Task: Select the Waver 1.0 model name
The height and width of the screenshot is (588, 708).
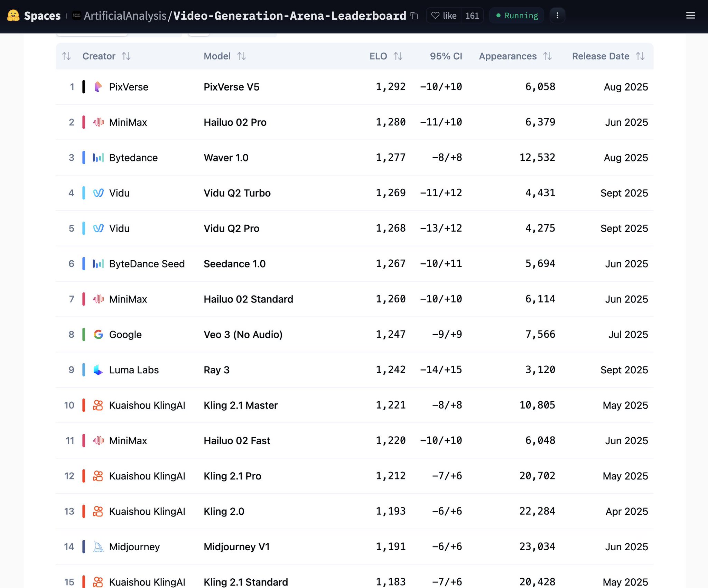Action: [226, 158]
